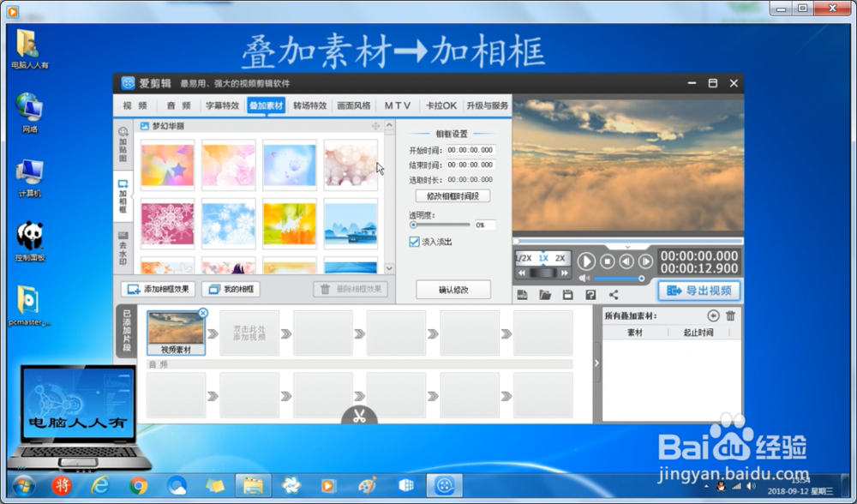The width and height of the screenshot is (857, 504).
Task: Open Windows Start menu
Action: [23, 485]
